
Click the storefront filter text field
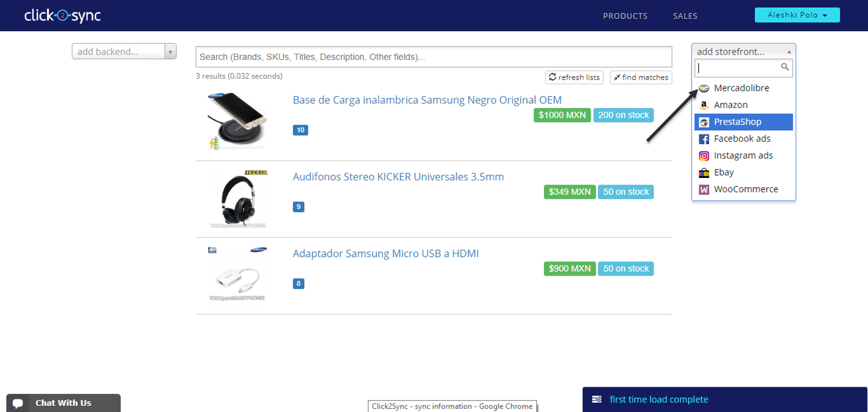coord(743,68)
